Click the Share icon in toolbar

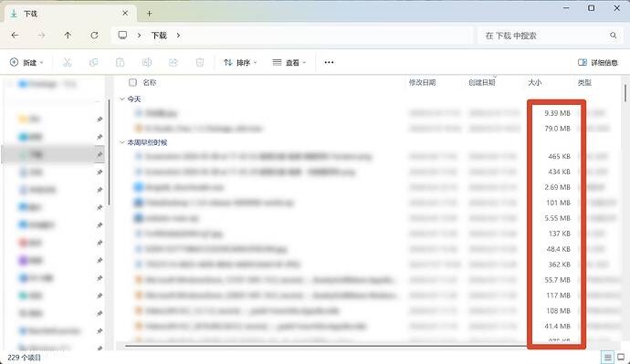[173, 62]
